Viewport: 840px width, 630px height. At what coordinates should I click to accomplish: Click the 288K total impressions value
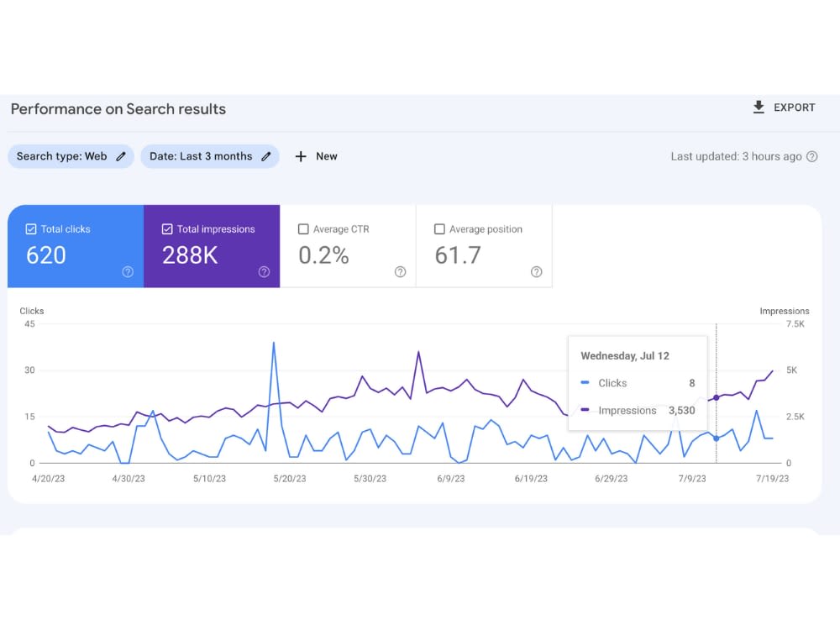(x=190, y=255)
